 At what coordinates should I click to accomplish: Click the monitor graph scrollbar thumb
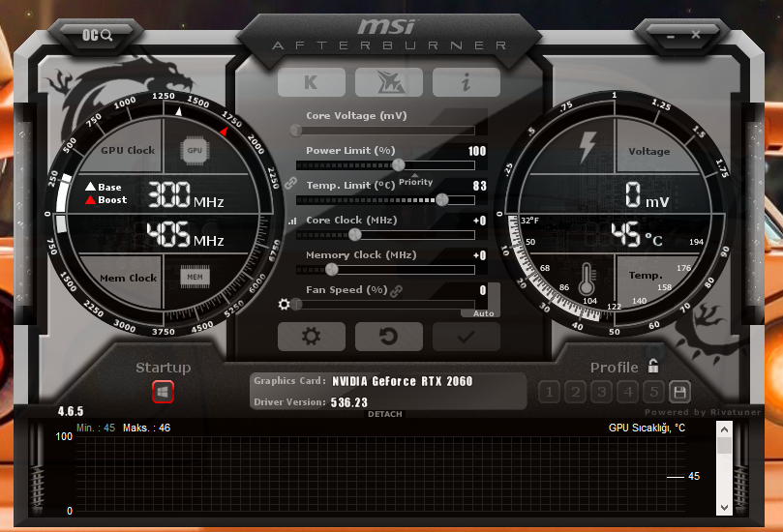(x=724, y=445)
